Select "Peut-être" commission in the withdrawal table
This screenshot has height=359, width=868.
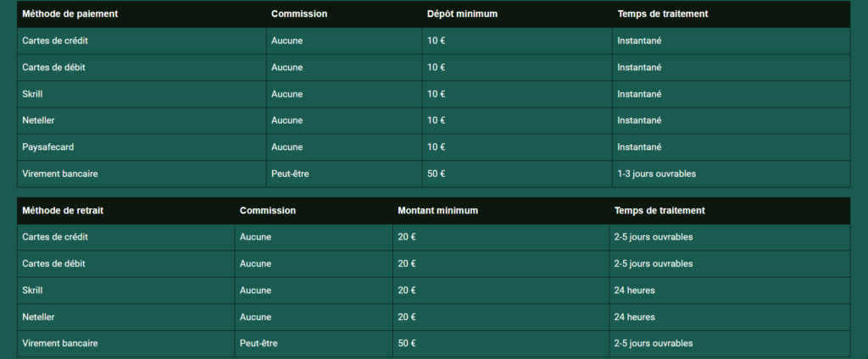click(x=259, y=344)
